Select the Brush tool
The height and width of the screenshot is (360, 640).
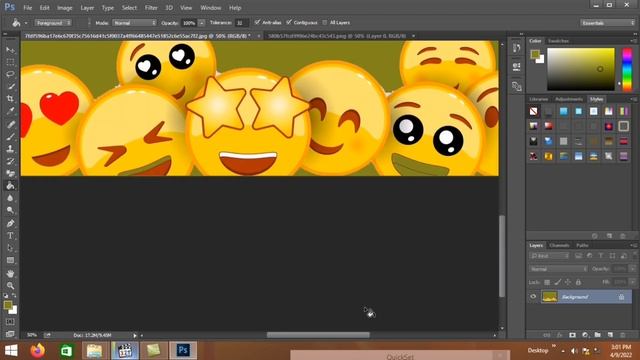[x=10, y=136]
